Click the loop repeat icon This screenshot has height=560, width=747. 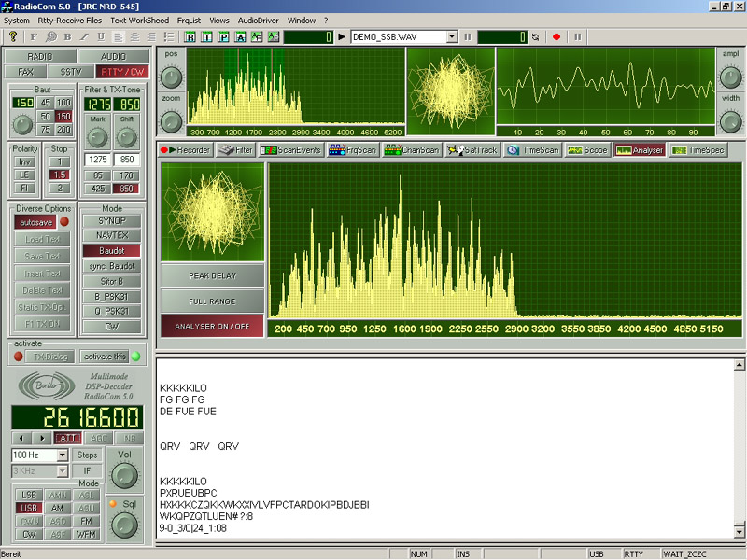pyautogui.click(x=535, y=36)
